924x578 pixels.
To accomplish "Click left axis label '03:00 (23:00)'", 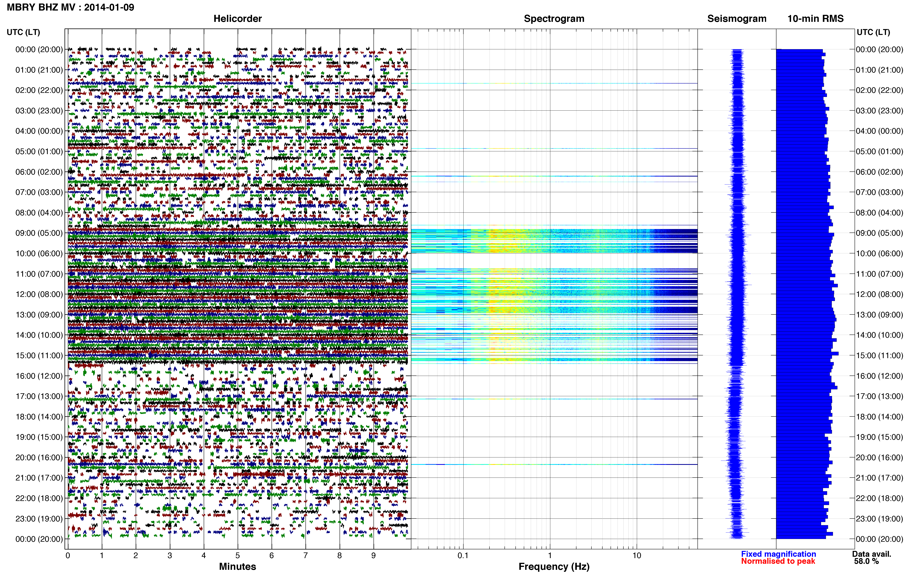I will pyautogui.click(x=39, y=110).
